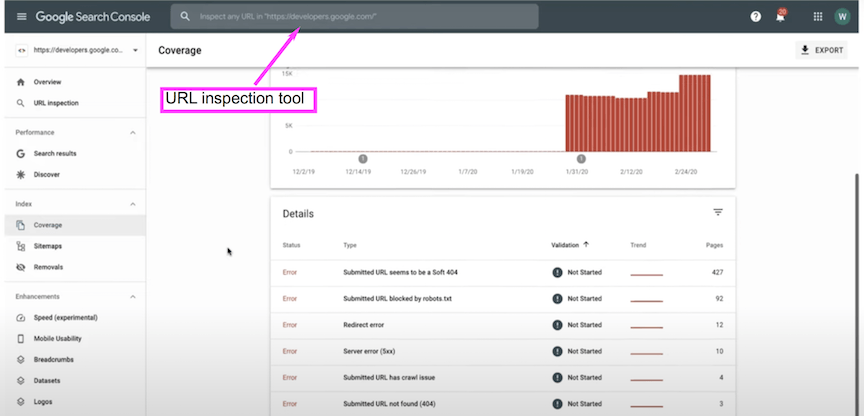Click the Removals crossed-eye icon
The width and height of the screenshot is (864, 416).
(21, 267)
